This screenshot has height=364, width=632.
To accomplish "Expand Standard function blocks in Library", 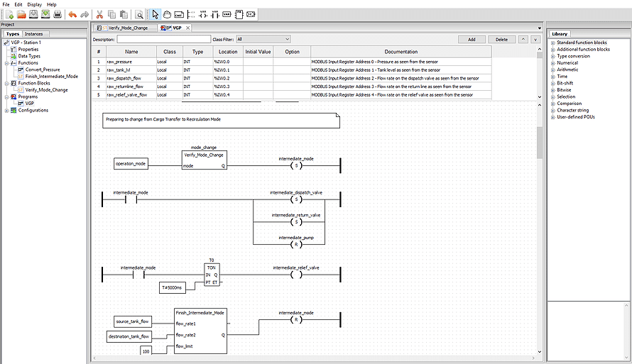I will [x=553, y=43].
